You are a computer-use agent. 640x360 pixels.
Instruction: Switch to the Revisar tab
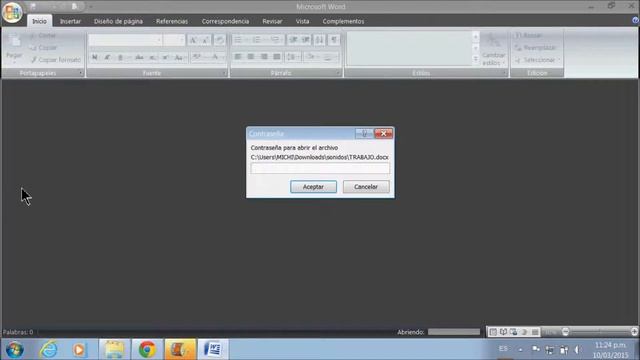(272, 21)
